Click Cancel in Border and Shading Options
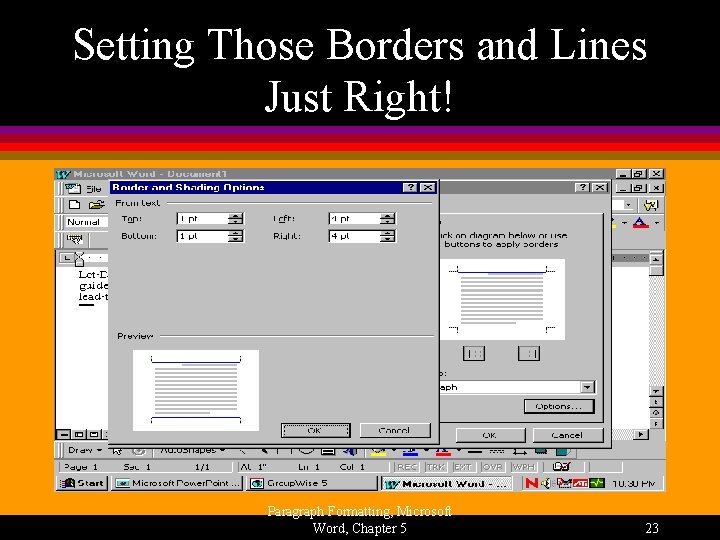The height and width of the screenshot is (540, 720). point(395,431)
